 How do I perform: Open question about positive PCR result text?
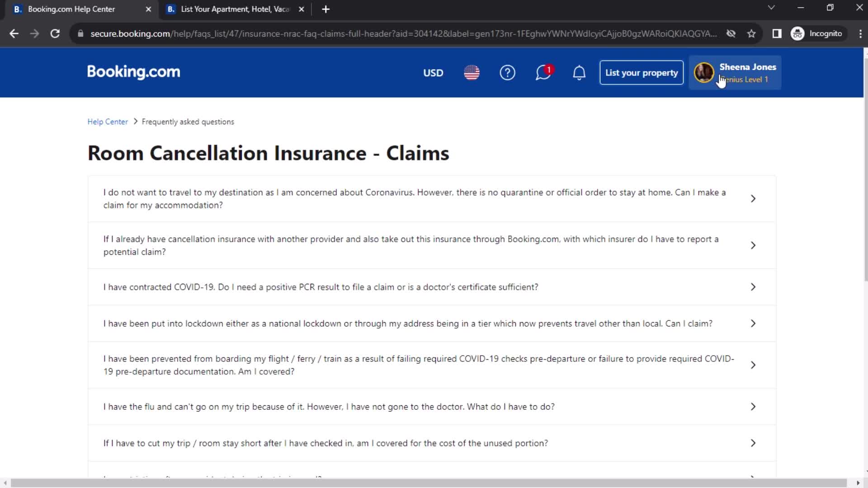[x=321, y=287]
